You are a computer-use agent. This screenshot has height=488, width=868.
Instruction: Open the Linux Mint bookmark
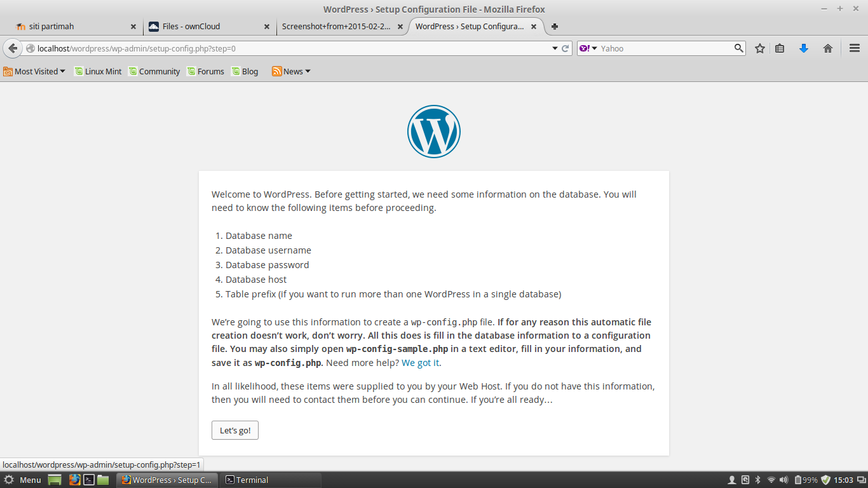point(98,71)
